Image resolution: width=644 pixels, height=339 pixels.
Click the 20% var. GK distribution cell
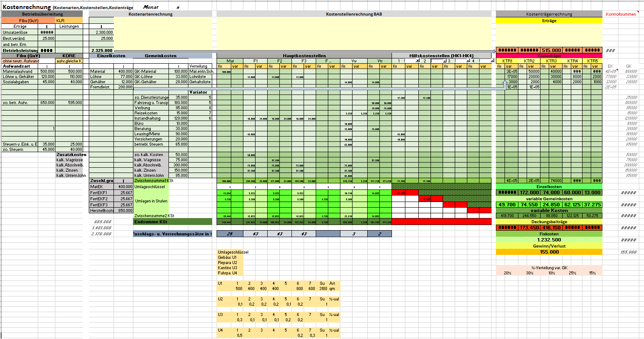pyautogui.click(x=508, y=273)
